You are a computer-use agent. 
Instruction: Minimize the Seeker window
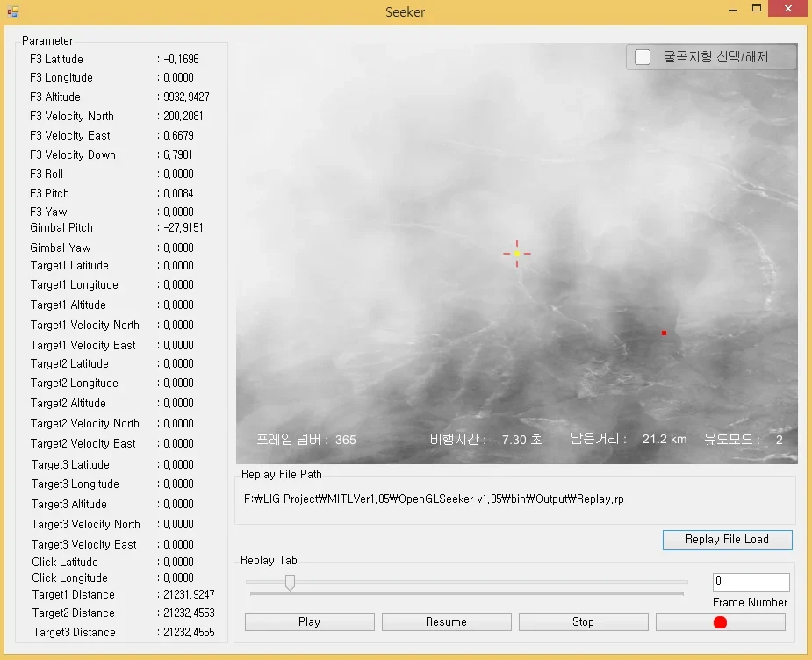click(733, 10)
